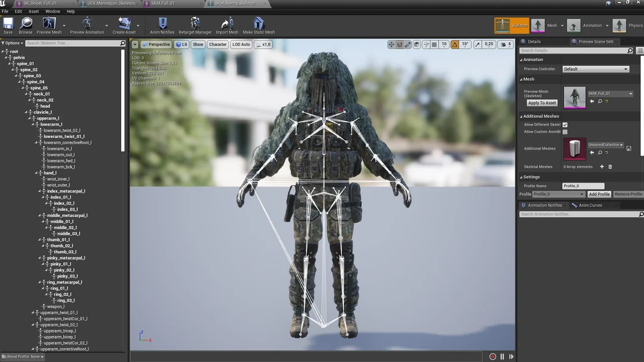This screenshot has width=644, height=362.
Task: Open the Window menu
Action: 52,11
